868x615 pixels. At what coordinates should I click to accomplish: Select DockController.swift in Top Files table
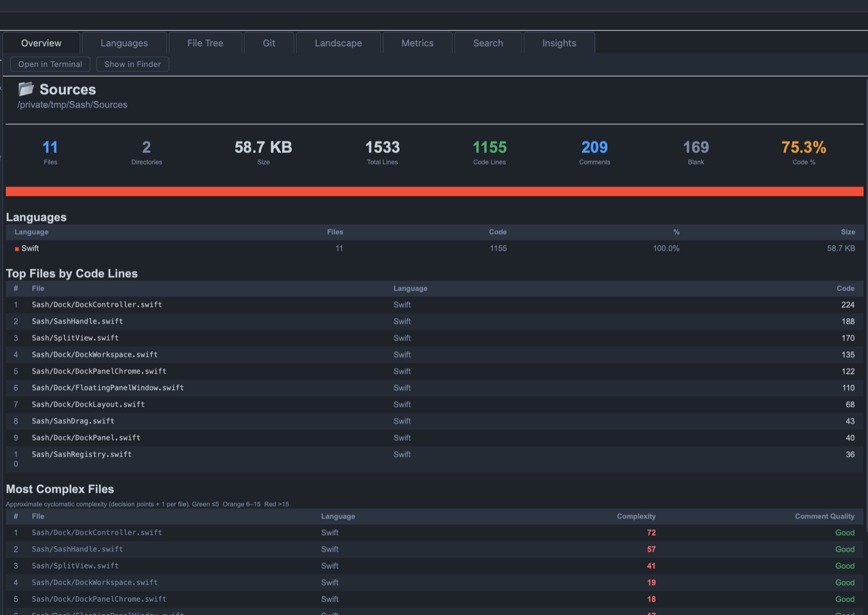point(435,305)
